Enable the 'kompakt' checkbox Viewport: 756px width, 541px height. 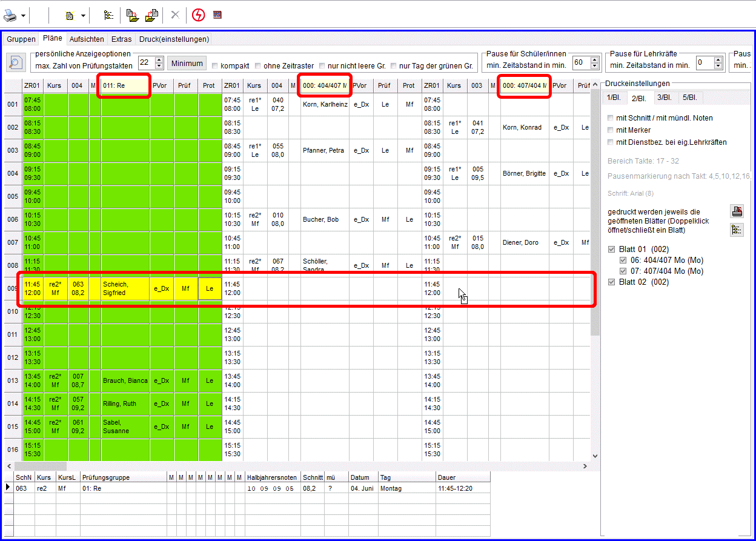coord(215,65)
